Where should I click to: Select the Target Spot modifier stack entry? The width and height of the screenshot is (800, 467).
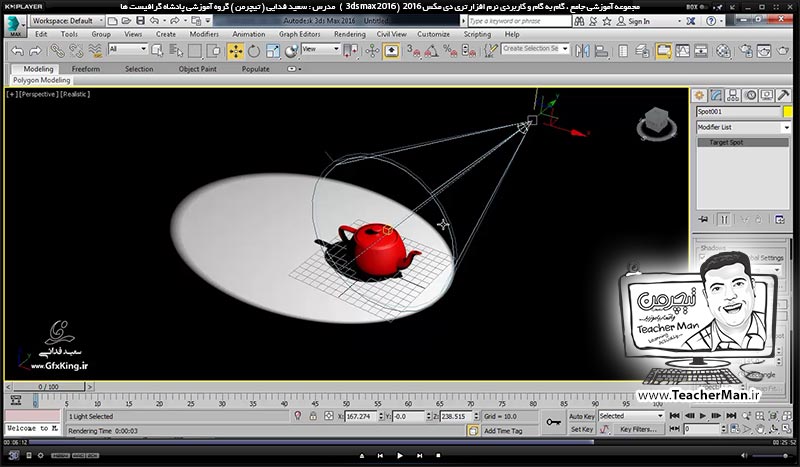point(743,142)
